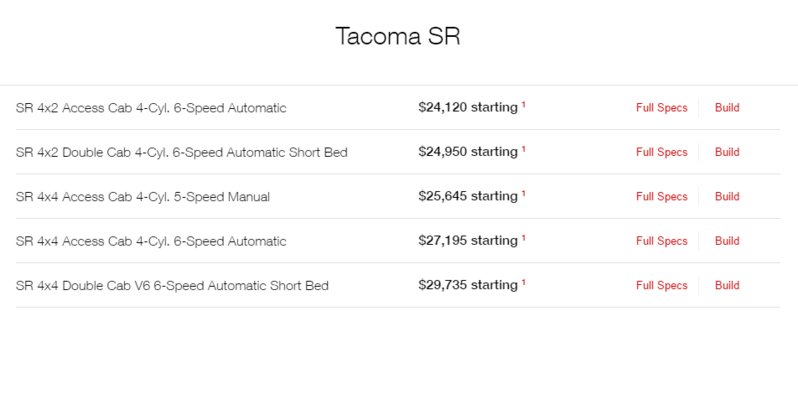The image size is (798, 394).
Task: Open Full Specs for 4x4 Access Cab 6-Speed Automatic
Action: tap(661, 241)
